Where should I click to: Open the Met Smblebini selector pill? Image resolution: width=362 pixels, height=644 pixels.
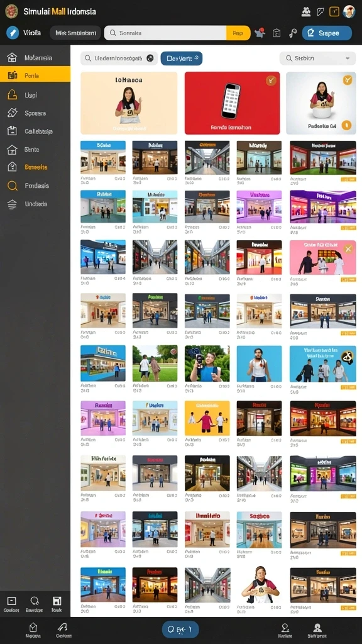75,33
